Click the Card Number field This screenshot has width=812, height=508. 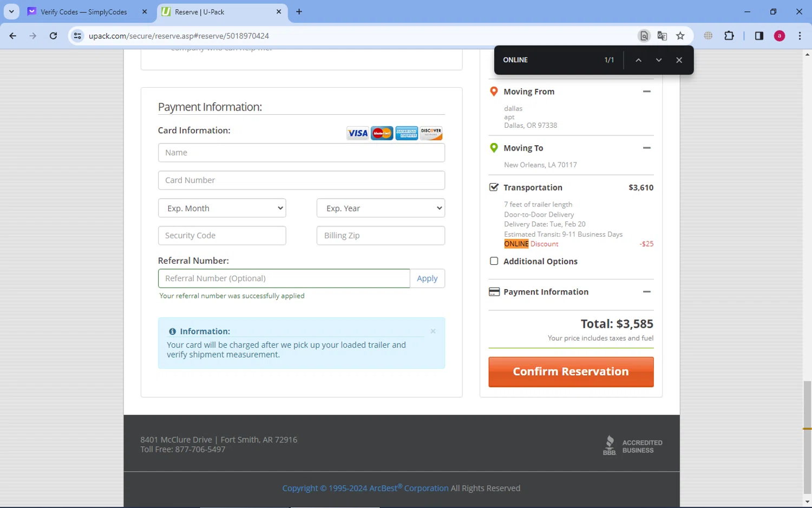coord(301,180)
